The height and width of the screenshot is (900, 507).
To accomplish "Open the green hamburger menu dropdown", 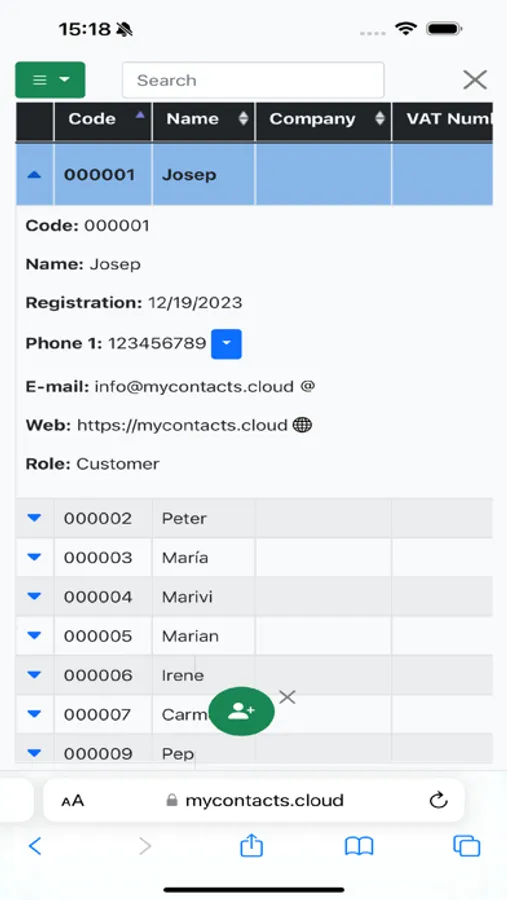I will click(50, 80).
